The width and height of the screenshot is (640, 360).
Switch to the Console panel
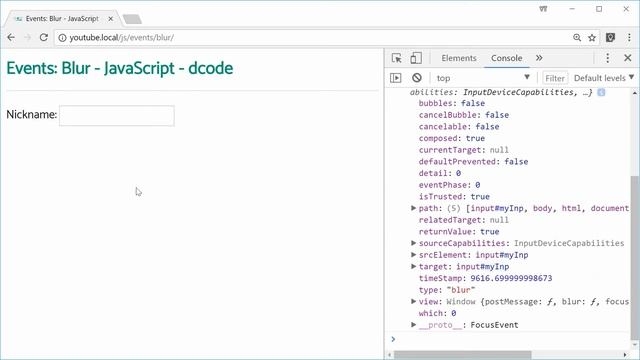pyautogui.click(x=507, y=58)
